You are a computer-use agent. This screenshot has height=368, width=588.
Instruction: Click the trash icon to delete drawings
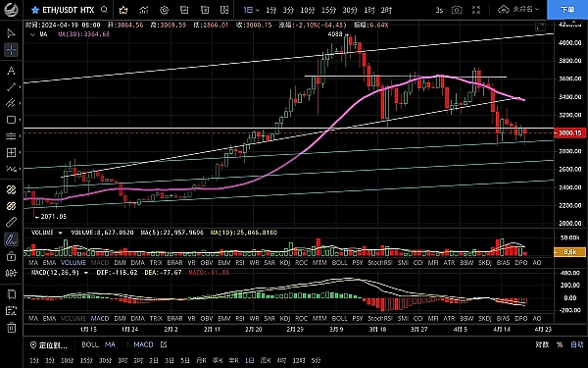pyautogui.click(x=11, y=327)
